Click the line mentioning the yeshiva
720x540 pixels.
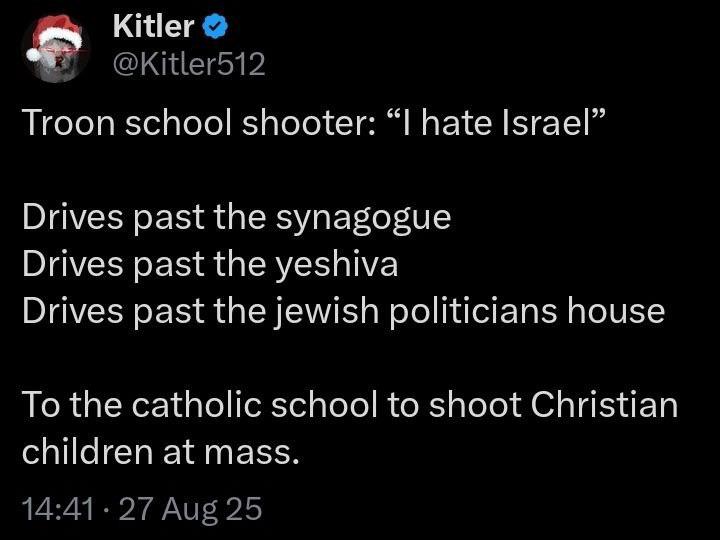coord(210,264)
